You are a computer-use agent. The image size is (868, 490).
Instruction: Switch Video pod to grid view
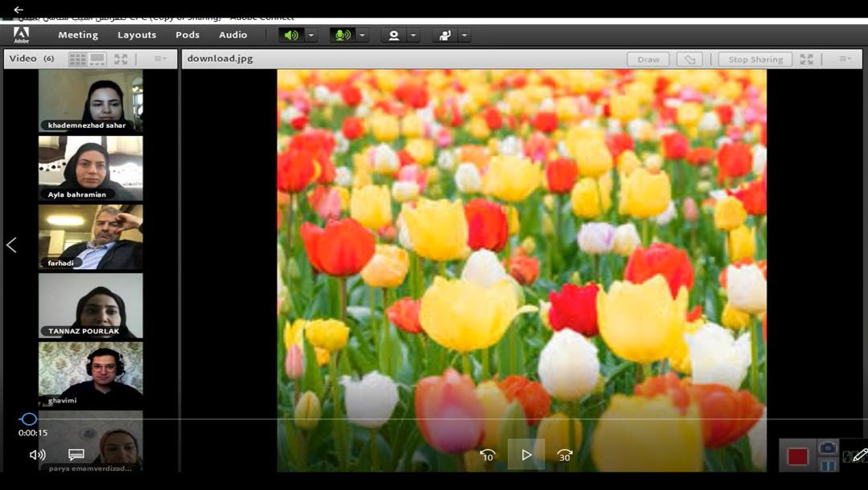(77, 59)
